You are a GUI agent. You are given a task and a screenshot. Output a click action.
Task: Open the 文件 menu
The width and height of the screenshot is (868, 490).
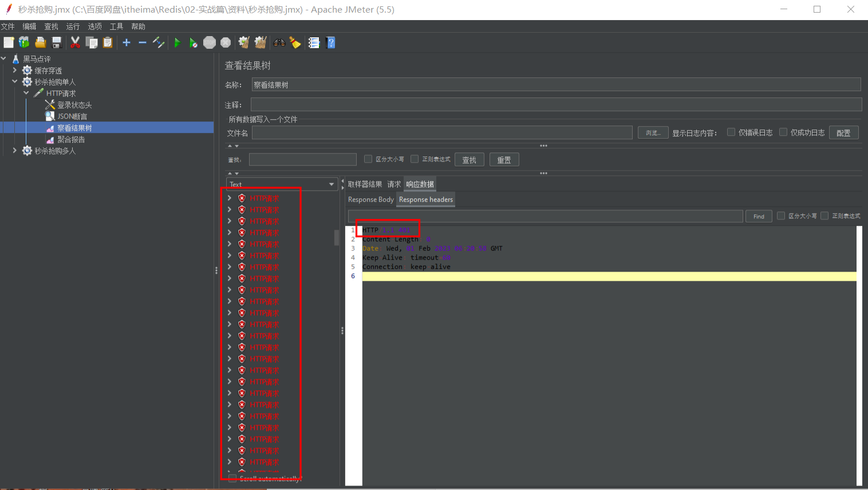point(8,26)
